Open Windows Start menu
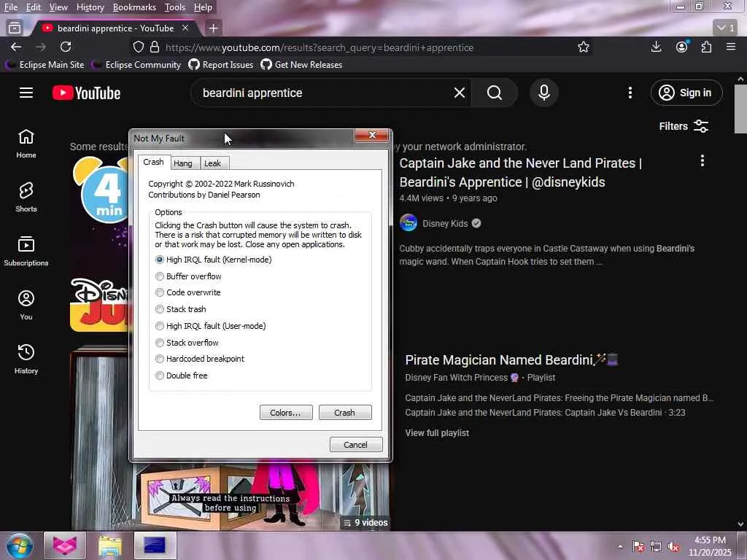 click(20, 545)
